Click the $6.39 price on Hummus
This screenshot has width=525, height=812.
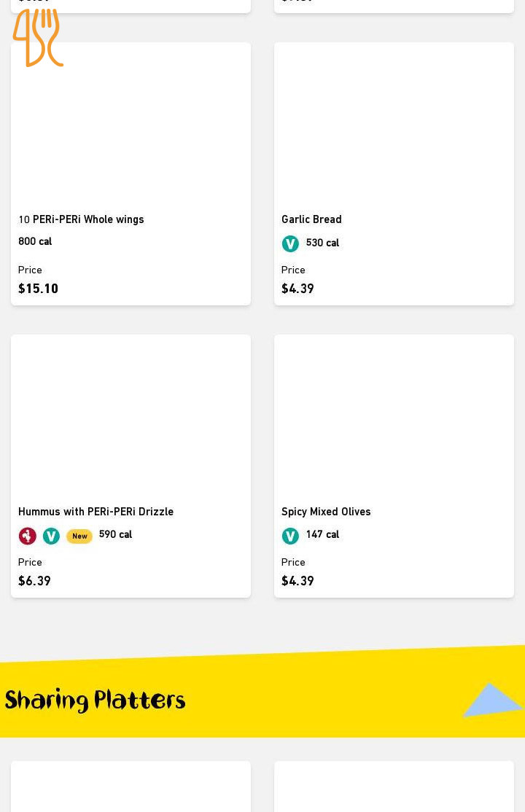[x=34, y=581]
